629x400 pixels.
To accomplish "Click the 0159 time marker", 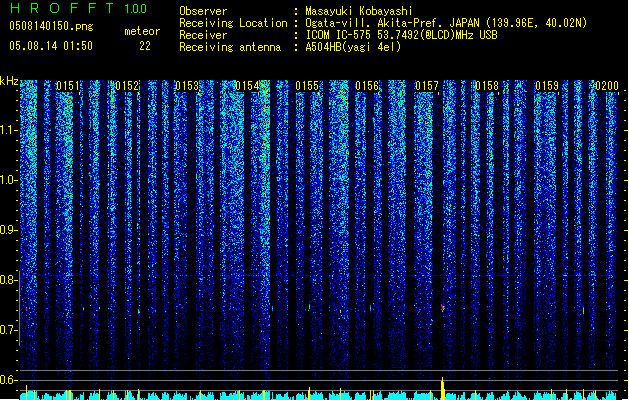I will (x=547, y=86).
